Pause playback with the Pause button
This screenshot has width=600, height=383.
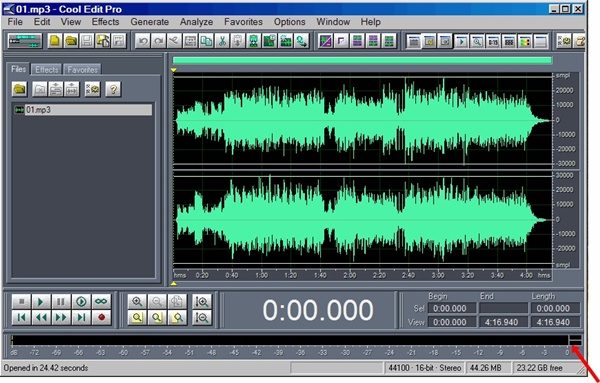pyautogui.click(x=61, y=302)
